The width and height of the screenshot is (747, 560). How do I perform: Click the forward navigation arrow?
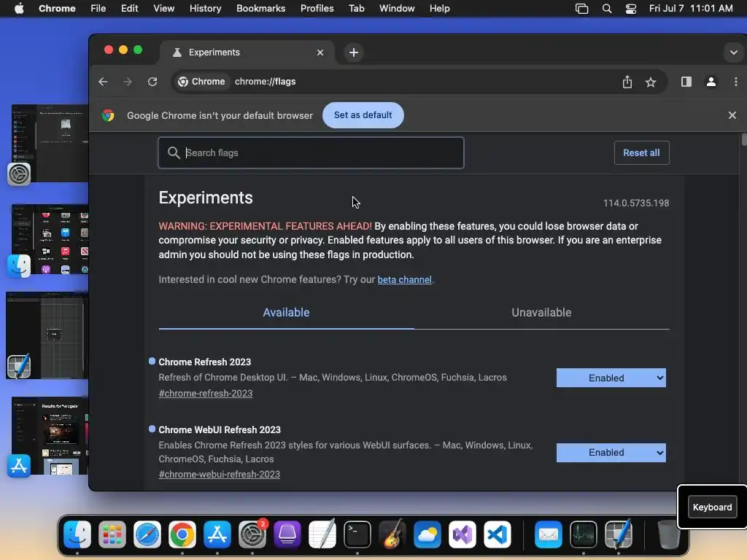[127, 82]
